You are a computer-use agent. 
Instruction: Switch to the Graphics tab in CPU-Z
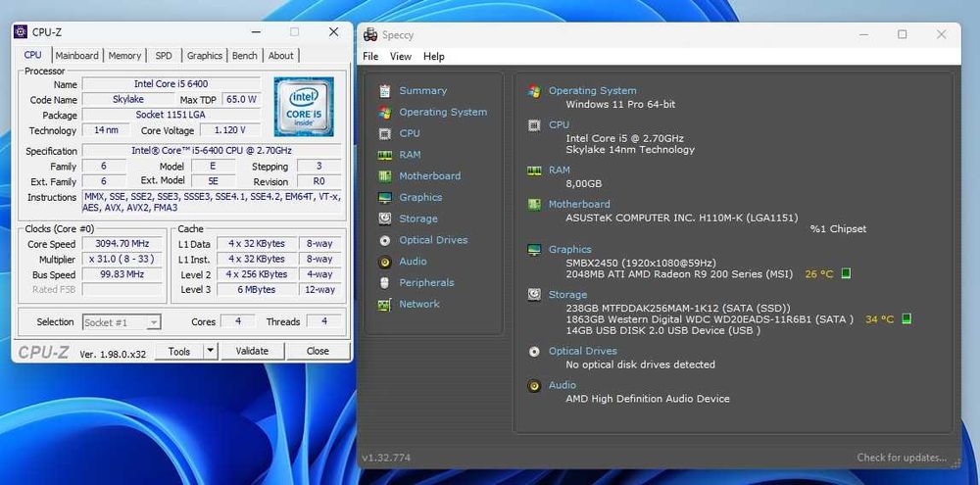pos(205,56)
